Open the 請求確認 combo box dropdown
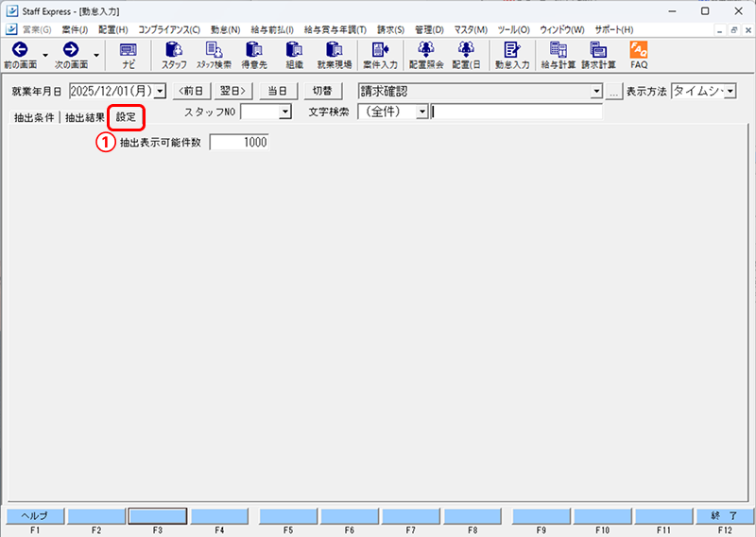 (x=597, y=91)
